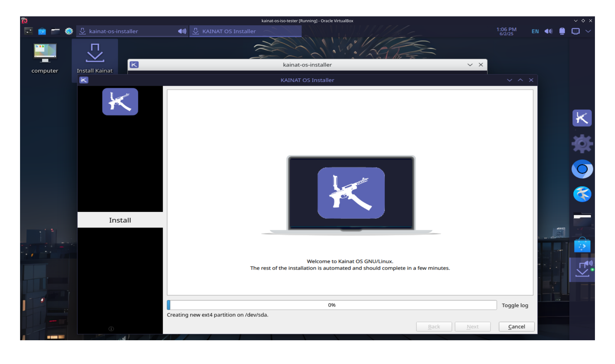Screen dimensions: 615x364
Task: Click KAINAT OS Installer window menu icon
Action: click(x=84, y=80)
